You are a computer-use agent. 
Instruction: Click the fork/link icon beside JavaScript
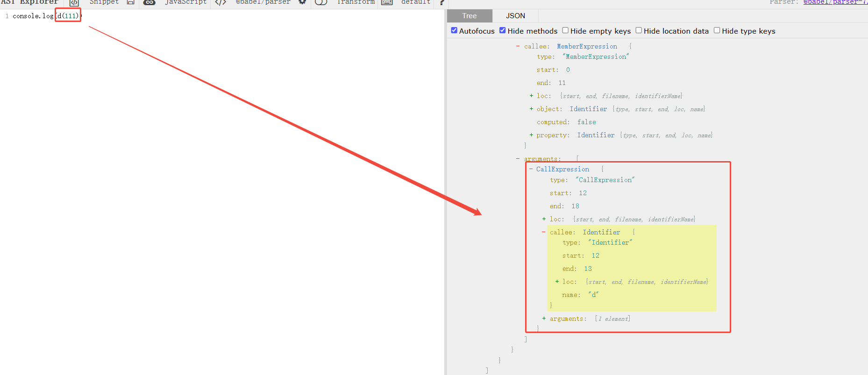click(x=149, y=2)
